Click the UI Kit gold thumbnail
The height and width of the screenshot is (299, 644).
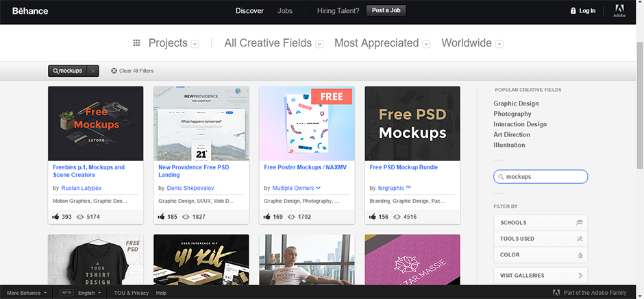pos(201,259)
